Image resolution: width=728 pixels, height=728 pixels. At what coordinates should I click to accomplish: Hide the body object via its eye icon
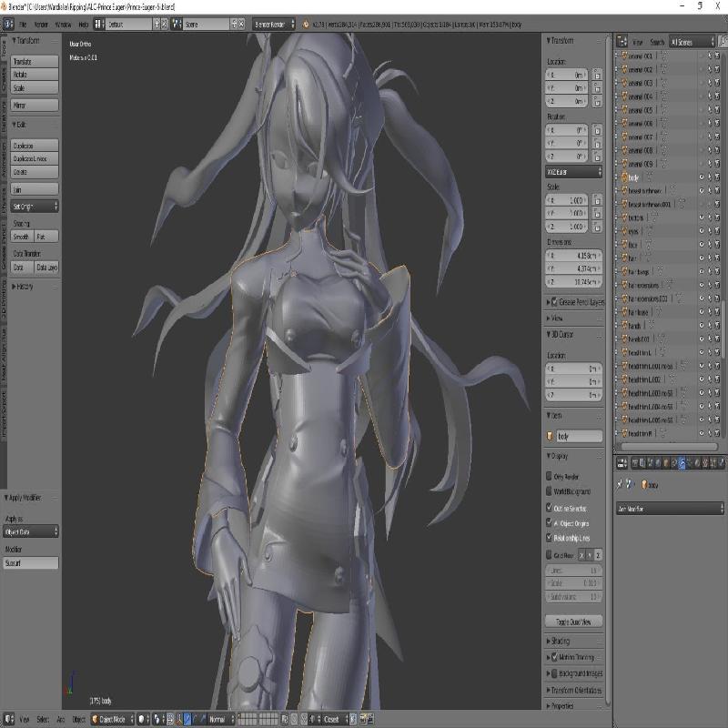click(701, 177)
